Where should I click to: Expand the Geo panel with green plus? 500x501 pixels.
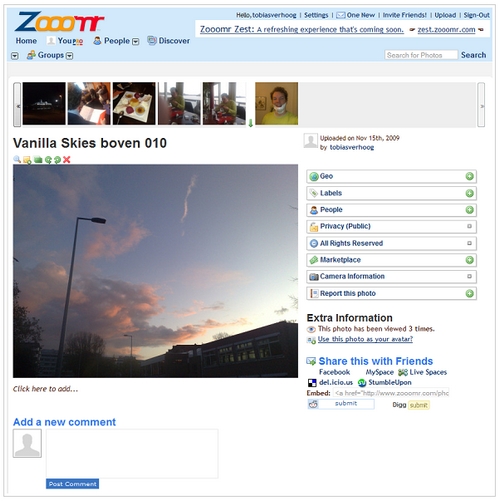[x=469, y=176]
